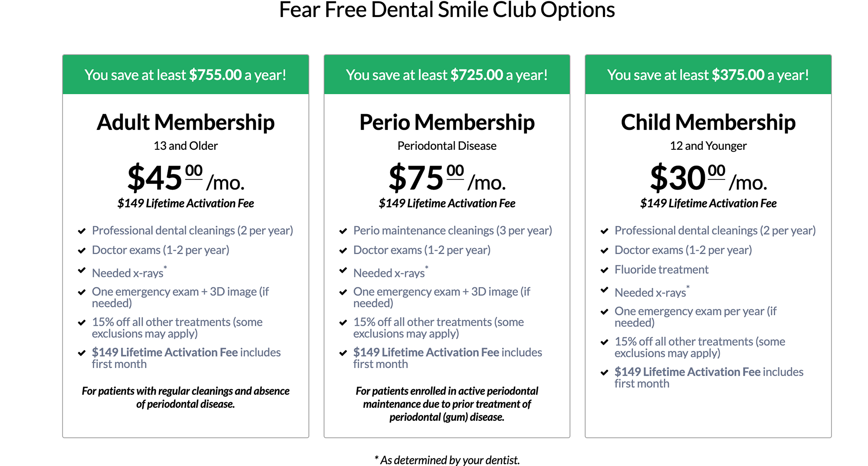Image resolution: width=868 pixels, height=466 pixels.
Task: Click checkmark next to Perio maintenance cleanings
Action: [x=343, y=231]
